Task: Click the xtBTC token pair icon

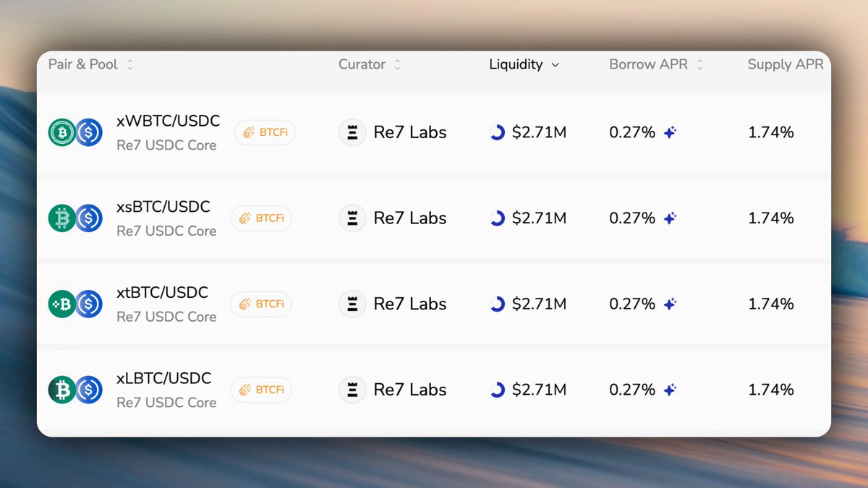Action: 75,304
